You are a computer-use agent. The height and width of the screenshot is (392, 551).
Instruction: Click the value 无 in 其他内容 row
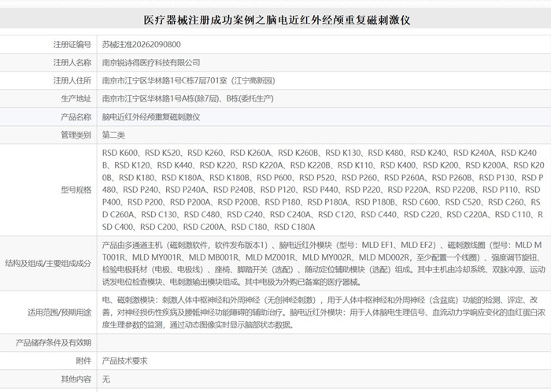tap(106, 379)
